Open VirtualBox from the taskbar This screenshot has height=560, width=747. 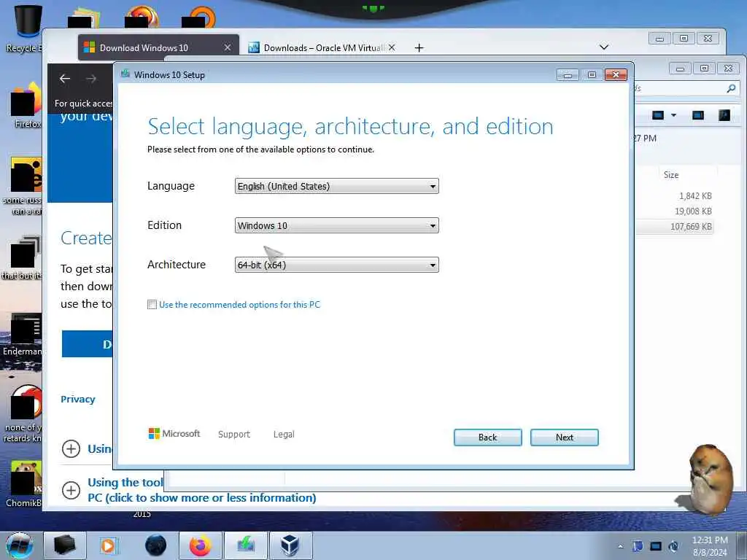click(x=290, y=545)
